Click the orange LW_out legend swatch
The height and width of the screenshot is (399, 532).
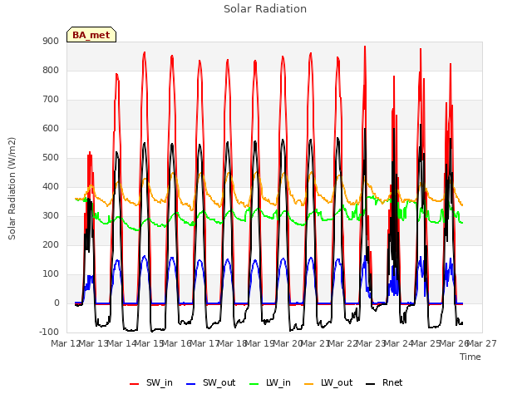(x=309, y=384)
